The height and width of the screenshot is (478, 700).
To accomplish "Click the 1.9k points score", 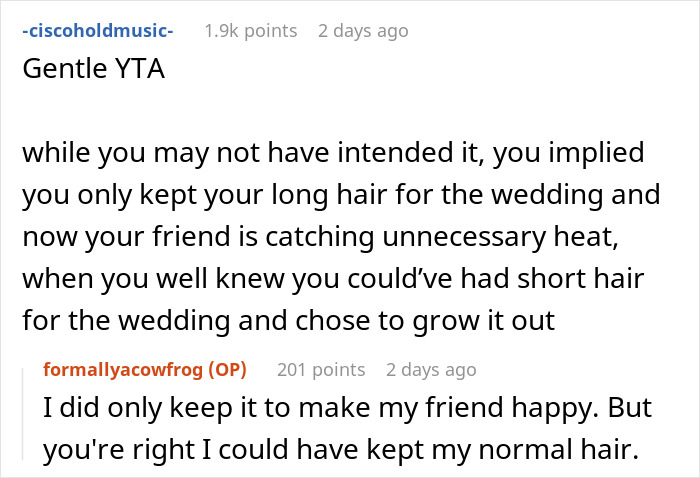I will point(250,31).
